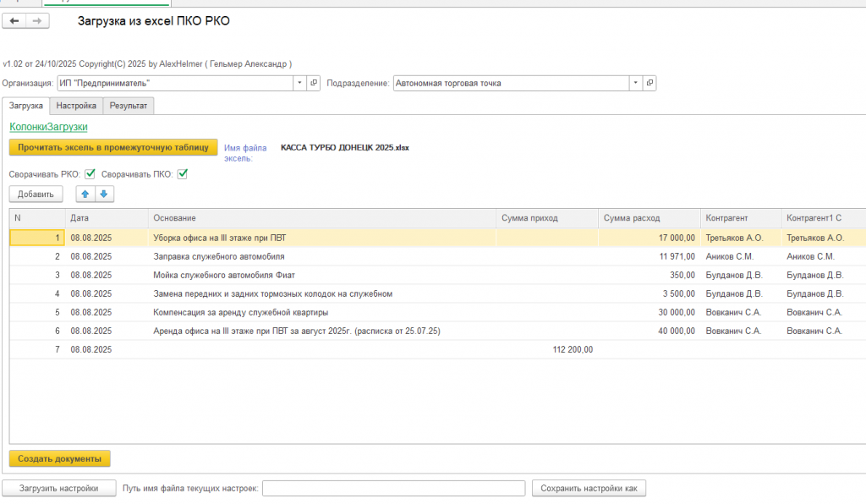
Task: Click the forward navigation arrow
Action: 37,21
